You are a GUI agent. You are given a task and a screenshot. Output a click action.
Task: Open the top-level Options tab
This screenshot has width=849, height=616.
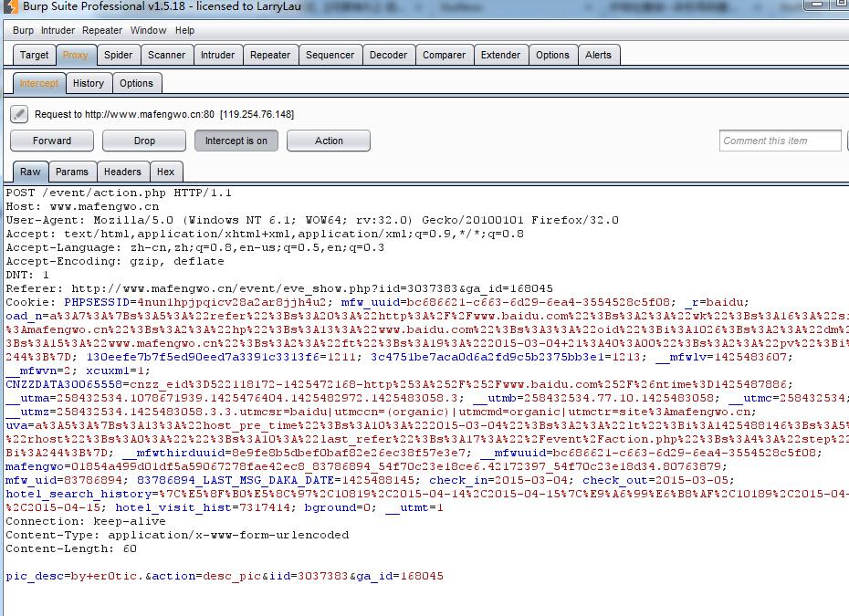click(x=552, y=55)
